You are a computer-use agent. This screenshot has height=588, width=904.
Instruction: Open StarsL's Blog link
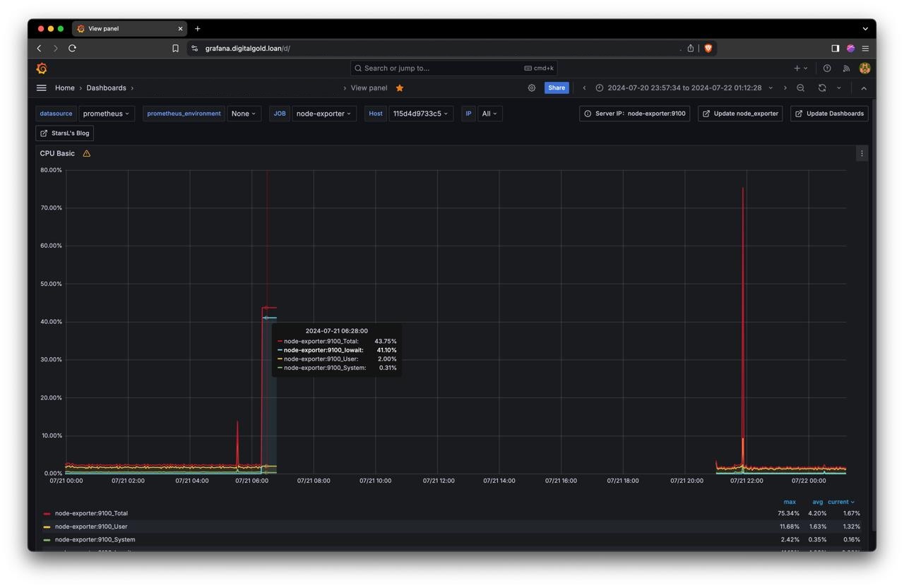coord(65,133)
